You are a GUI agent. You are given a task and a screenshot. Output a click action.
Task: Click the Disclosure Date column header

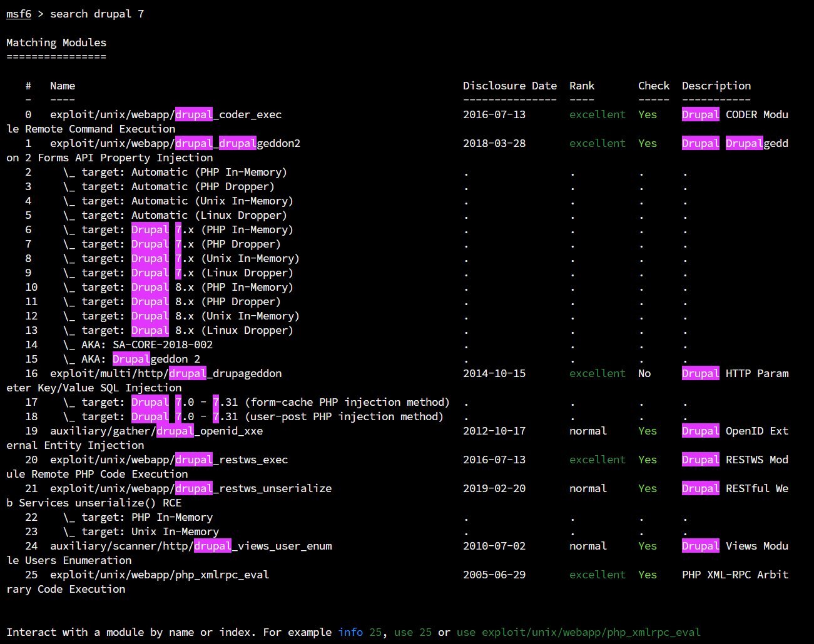click(509, 86)
